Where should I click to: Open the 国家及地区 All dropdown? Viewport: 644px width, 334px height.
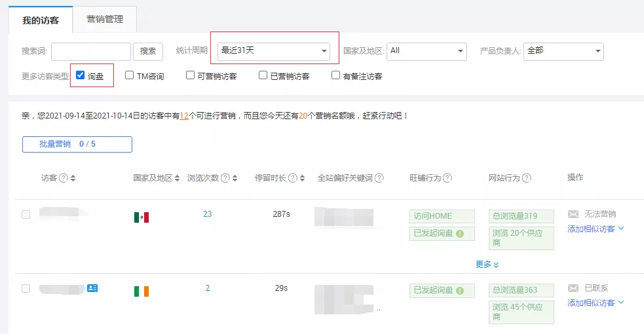pos(426,51)
